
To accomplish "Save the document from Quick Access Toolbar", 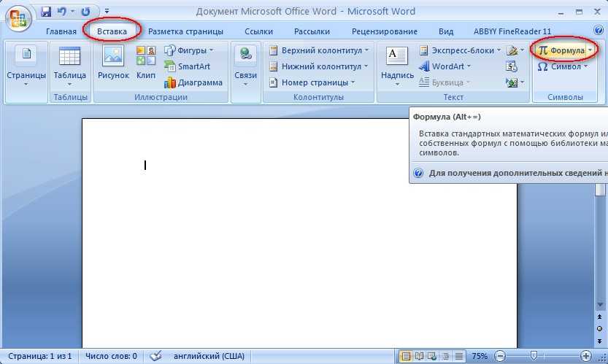I will pyautogui.click(x=46, y=12).
